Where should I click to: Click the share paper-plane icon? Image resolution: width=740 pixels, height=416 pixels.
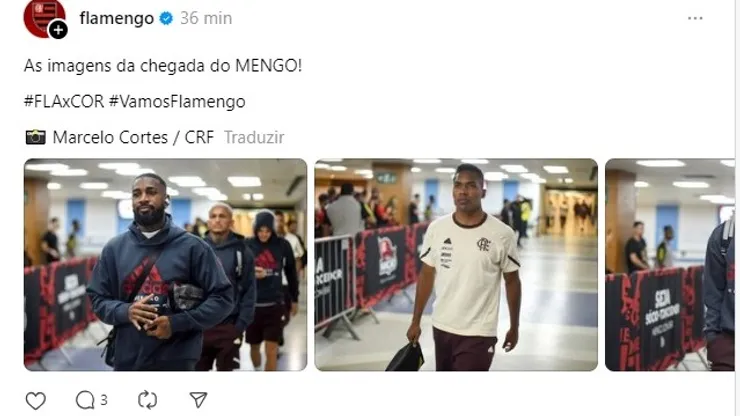(x=198, y=400)
